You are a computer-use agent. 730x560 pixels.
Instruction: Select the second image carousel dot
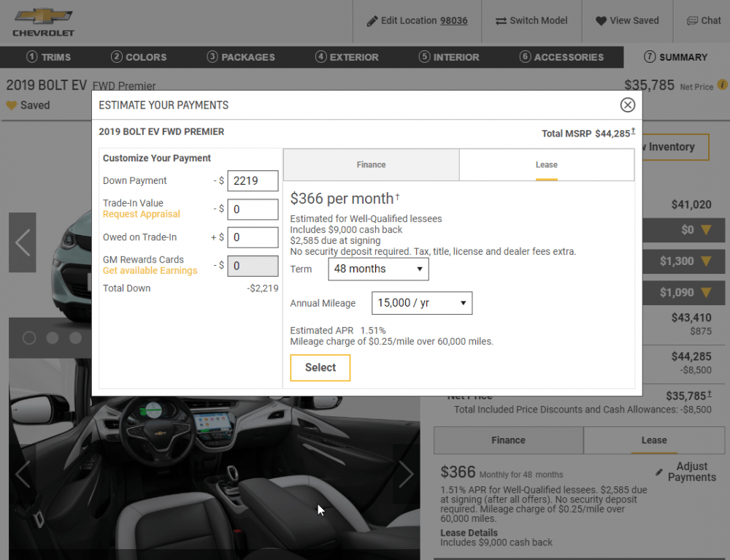tap(53, 338)
